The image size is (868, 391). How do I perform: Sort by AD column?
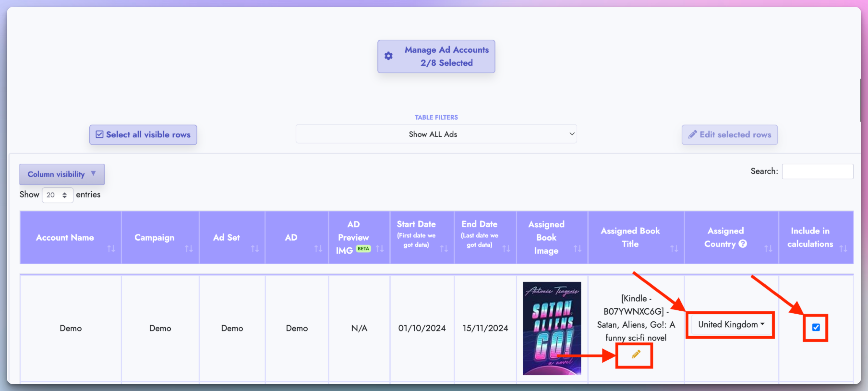[x=296, y=237]
